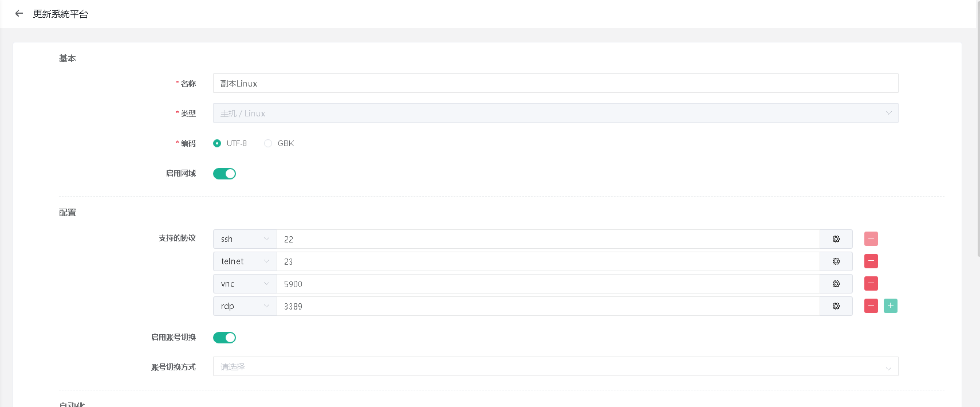This screenshot has height=407, width=980.
Task: Open settings gear for ssh protocol
Action: tap(836, 239)
